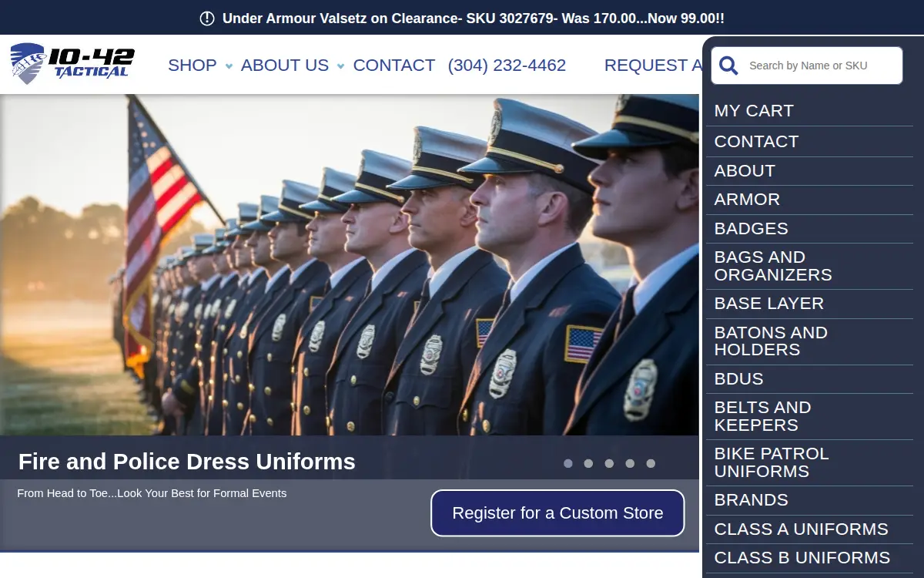Select the first carousel slide dot
The image size is (924, 578).
click(x=568, y=463)
